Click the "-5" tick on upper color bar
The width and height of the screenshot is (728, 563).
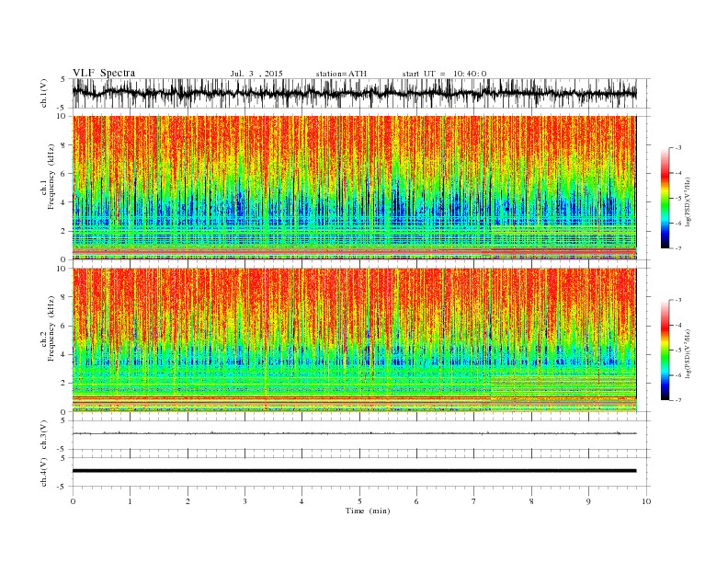pyautogui.click(x=678, y=198)
